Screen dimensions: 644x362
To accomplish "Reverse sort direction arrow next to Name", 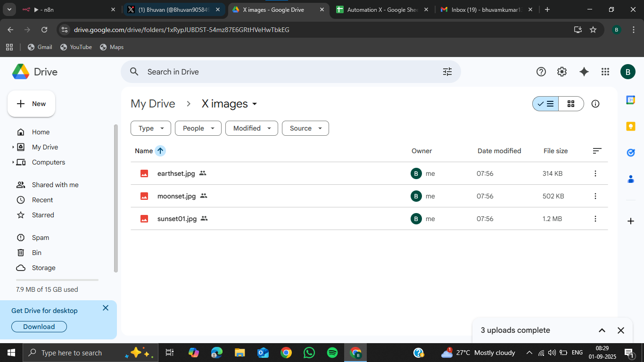I will coord(160,151).
